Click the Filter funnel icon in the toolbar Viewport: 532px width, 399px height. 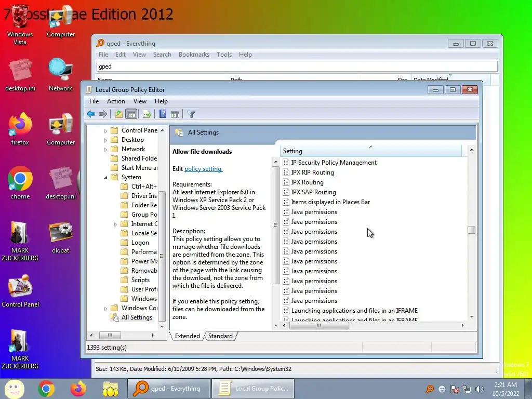tap(191, 114)
